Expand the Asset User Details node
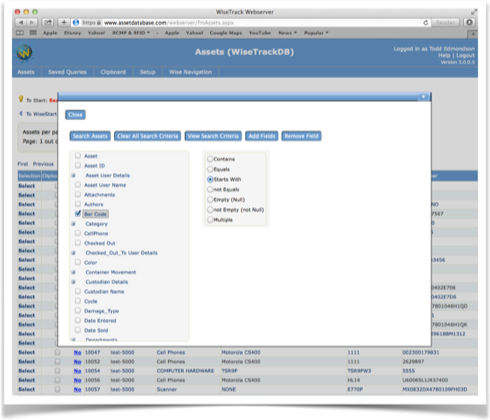Image resolution: width=490 pixels, height=420 pixels. coord(73,175)
